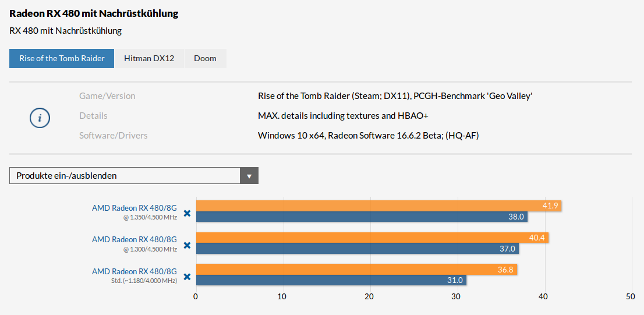Click the axis label 20
The height and width of the screenshot is (315, 644).
pos(370,296)
